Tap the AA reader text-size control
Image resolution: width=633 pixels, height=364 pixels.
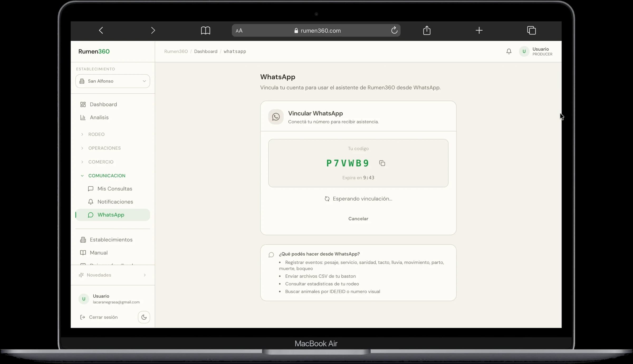coord(239,31)
